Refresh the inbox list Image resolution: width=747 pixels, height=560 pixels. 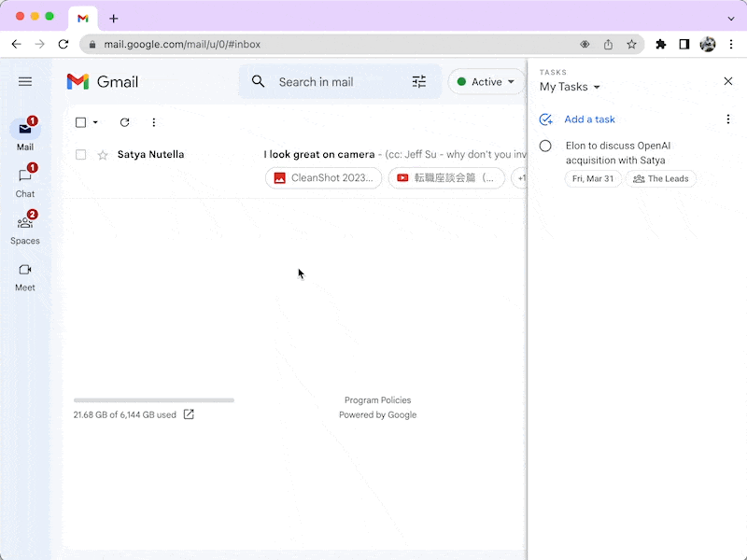tap(124, 122)
